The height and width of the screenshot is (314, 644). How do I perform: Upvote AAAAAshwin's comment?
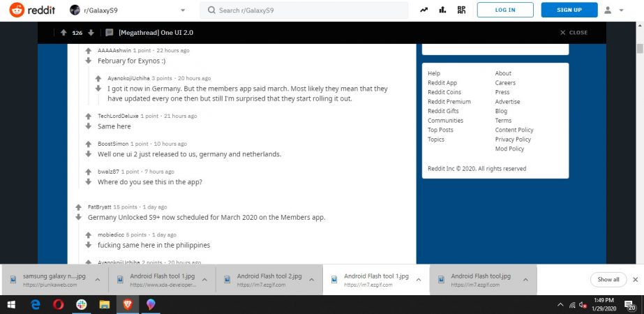[x=88, y=51]
